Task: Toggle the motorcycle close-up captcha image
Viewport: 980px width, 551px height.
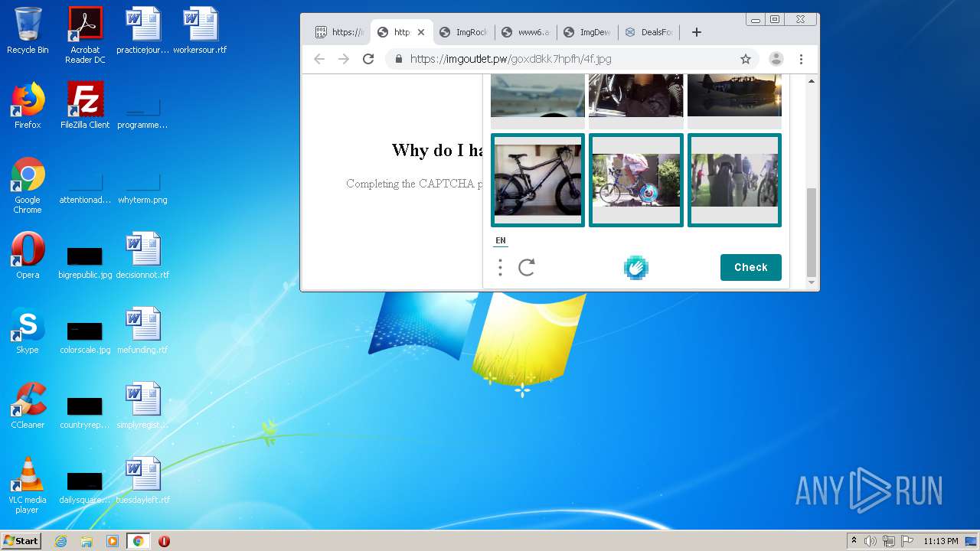Action: [x=636, y=101]
